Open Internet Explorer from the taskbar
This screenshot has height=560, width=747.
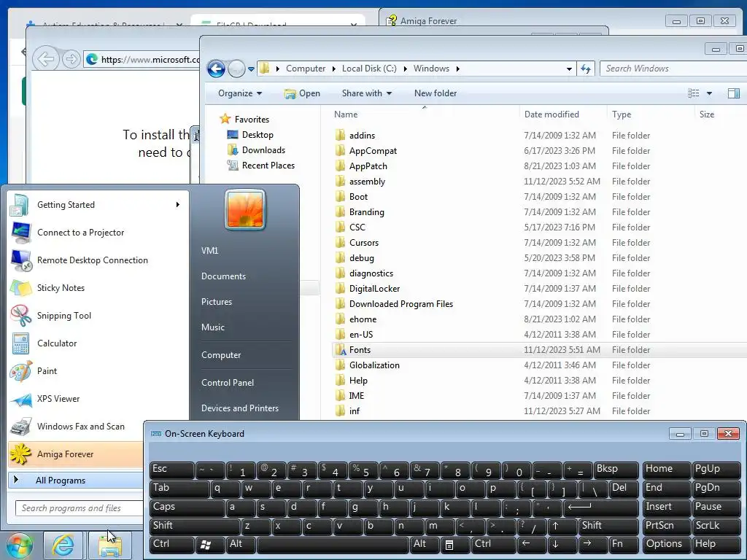(x=63, y=545)
